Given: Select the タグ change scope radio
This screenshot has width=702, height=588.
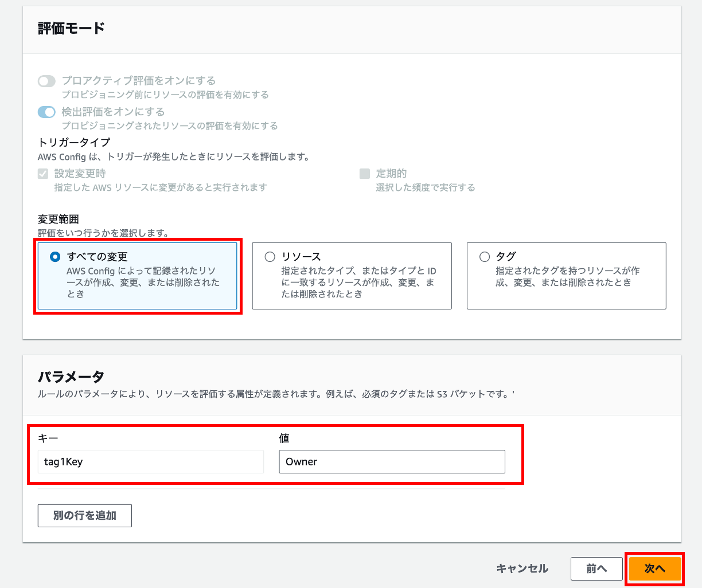Looking at the screenshot, I should (484, 257).
